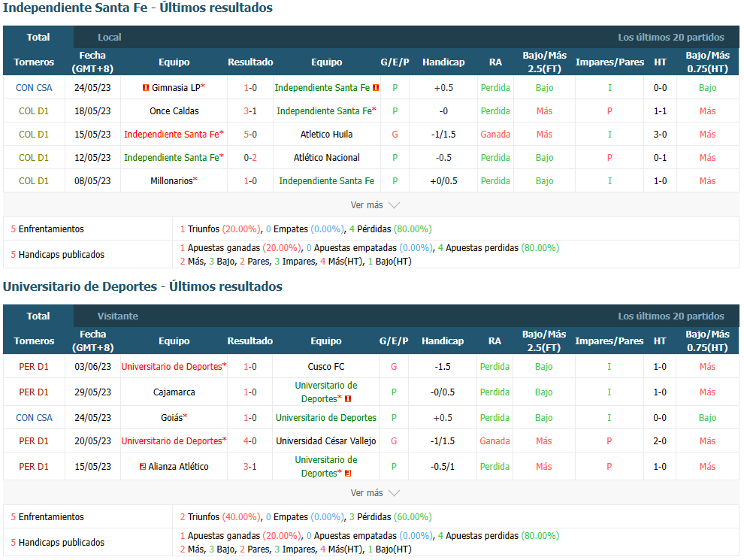744x560 pixels.
Task: Open the Once Caldas team
Action: point(174,111)
